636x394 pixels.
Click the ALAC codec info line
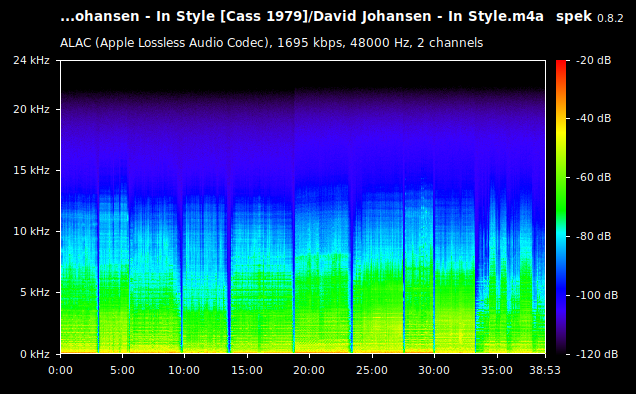click(271, 43)
